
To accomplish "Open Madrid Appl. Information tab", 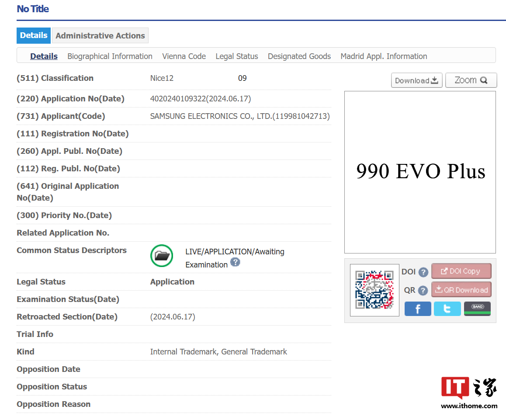I will click(x=384, y=56).
